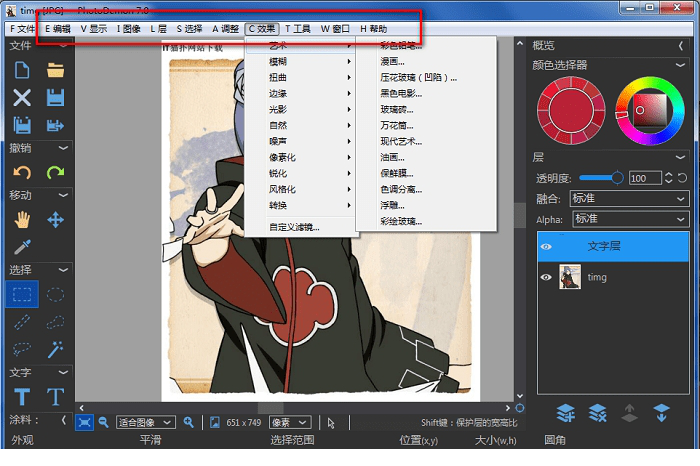
Task: Open the 风格化 effects submenu
Action: [x=300, y=189]
